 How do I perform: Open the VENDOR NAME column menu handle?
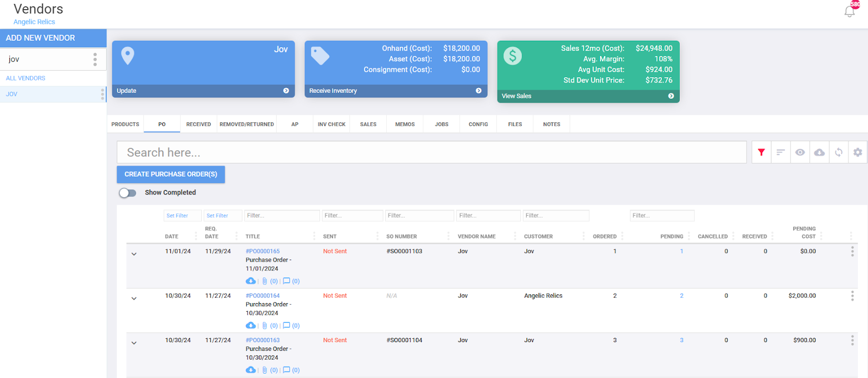click(x=515, y=236)
